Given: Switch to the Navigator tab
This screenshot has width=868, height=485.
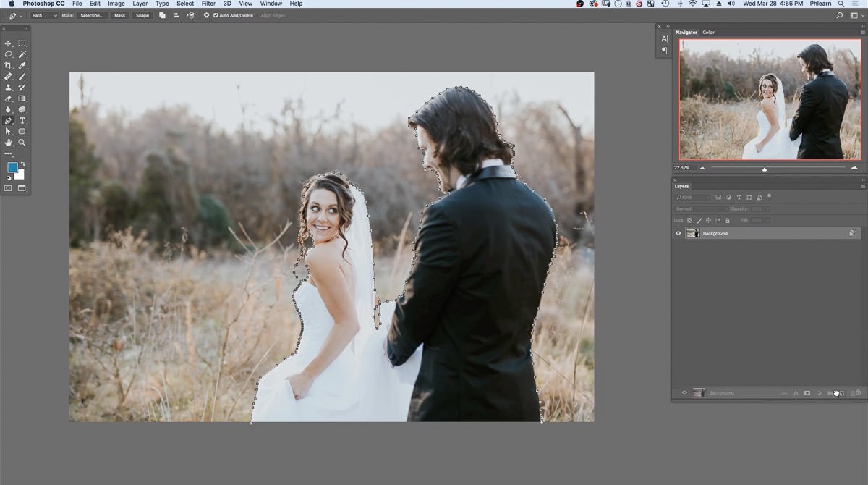Looking at the screenshot, I should coord(686,33).
